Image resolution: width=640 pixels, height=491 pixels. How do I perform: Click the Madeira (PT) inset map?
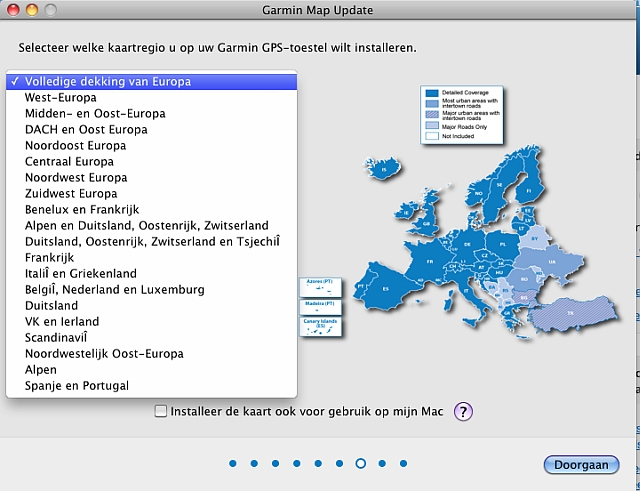[320, 307]
